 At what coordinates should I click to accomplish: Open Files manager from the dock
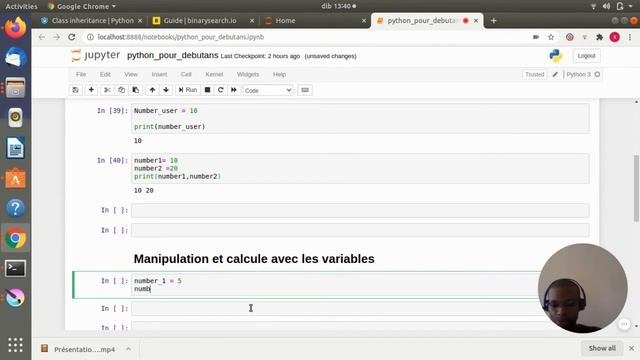point(15,87)
